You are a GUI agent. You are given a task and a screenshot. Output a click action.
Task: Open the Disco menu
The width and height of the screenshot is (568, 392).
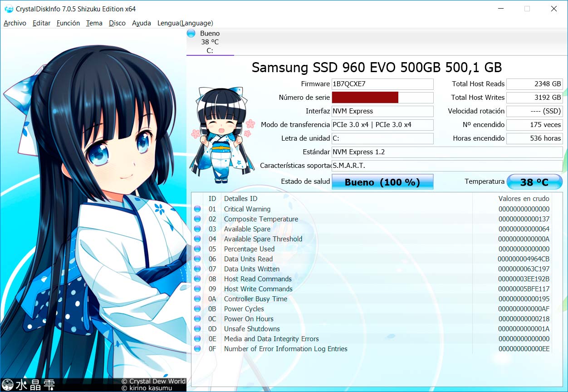point(117,23)
